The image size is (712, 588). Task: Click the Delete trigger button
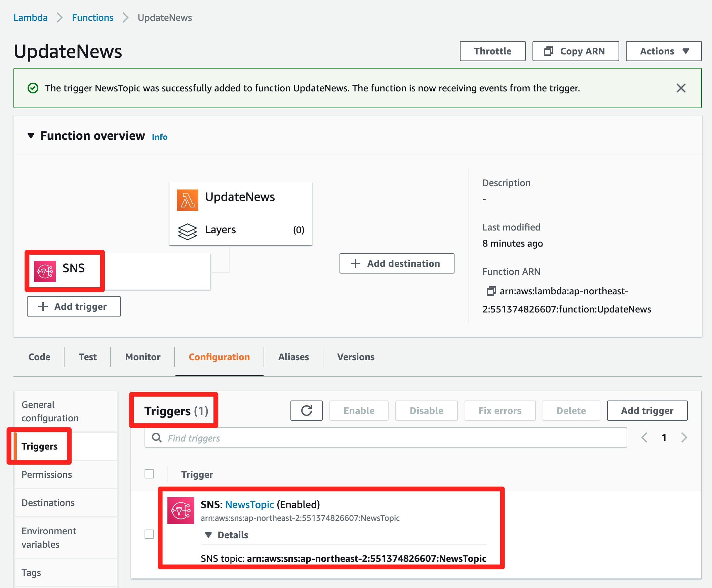coord(571,411)
